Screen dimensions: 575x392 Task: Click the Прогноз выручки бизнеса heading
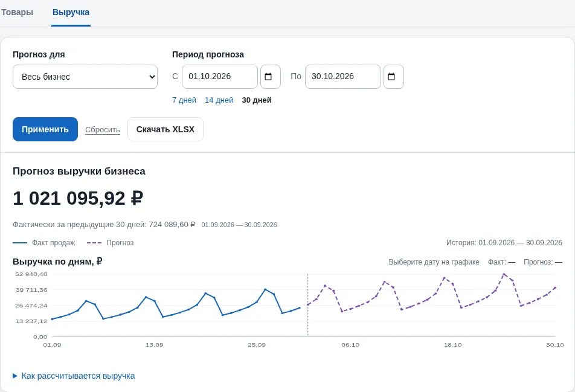79,172
